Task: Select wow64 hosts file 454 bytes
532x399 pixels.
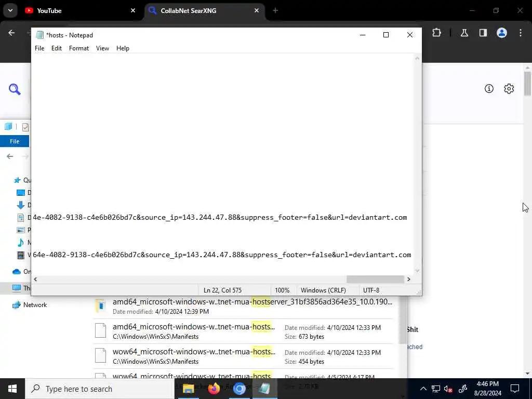Action: point(244,356)
